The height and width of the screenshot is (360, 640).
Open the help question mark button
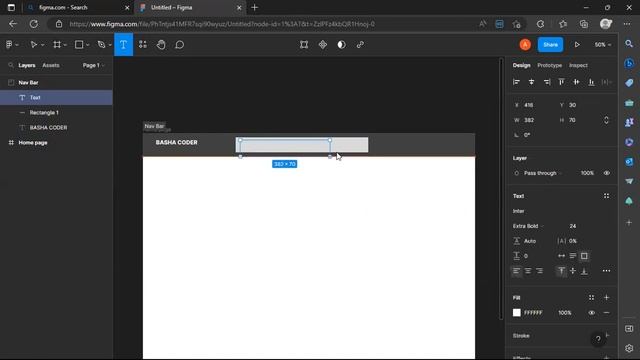[598, 339]
